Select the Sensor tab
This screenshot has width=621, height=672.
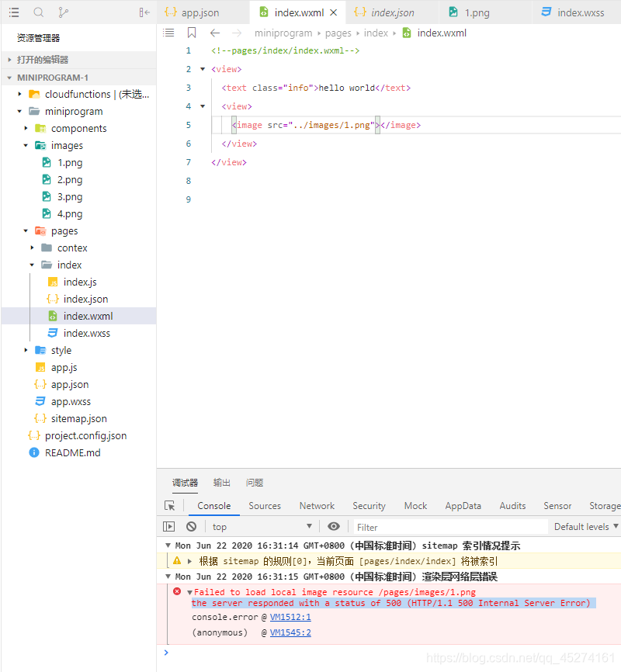[x=557, y=506]
